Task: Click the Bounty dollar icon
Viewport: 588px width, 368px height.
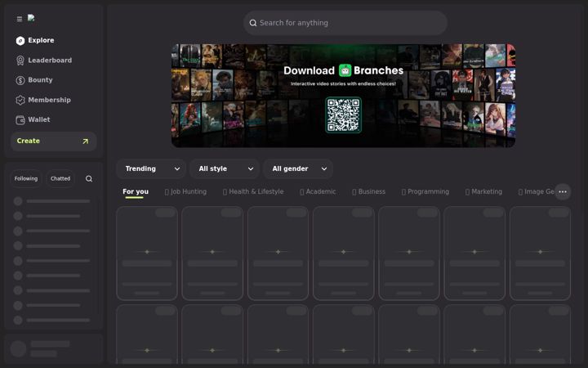Action: point(20,80)
